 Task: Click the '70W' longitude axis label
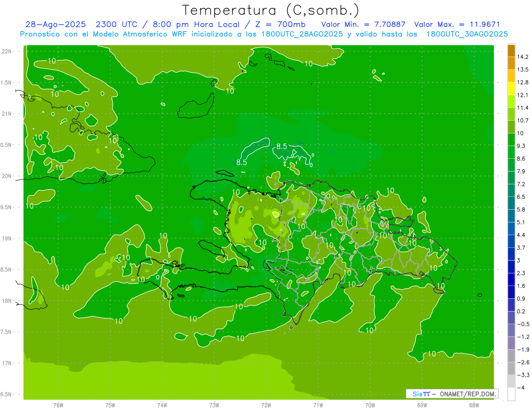[x=370, y=405]
